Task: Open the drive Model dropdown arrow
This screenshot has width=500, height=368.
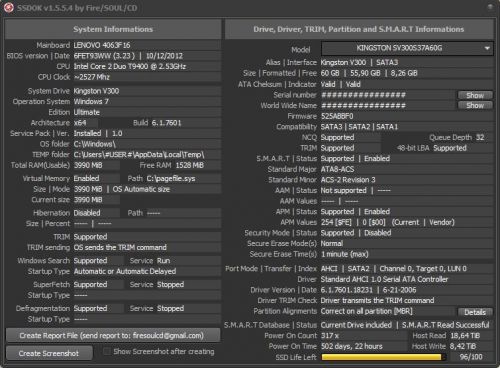Action: pos(487,48)
